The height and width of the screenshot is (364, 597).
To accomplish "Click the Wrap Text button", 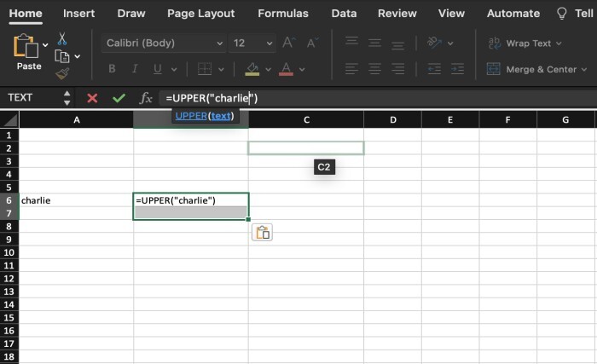I will 519,43.
